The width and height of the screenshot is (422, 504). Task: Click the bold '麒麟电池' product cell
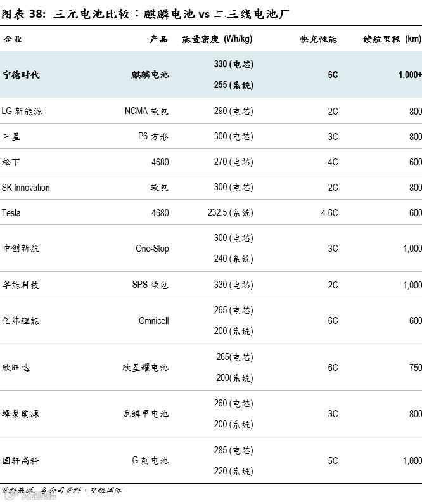pos(150,75)
